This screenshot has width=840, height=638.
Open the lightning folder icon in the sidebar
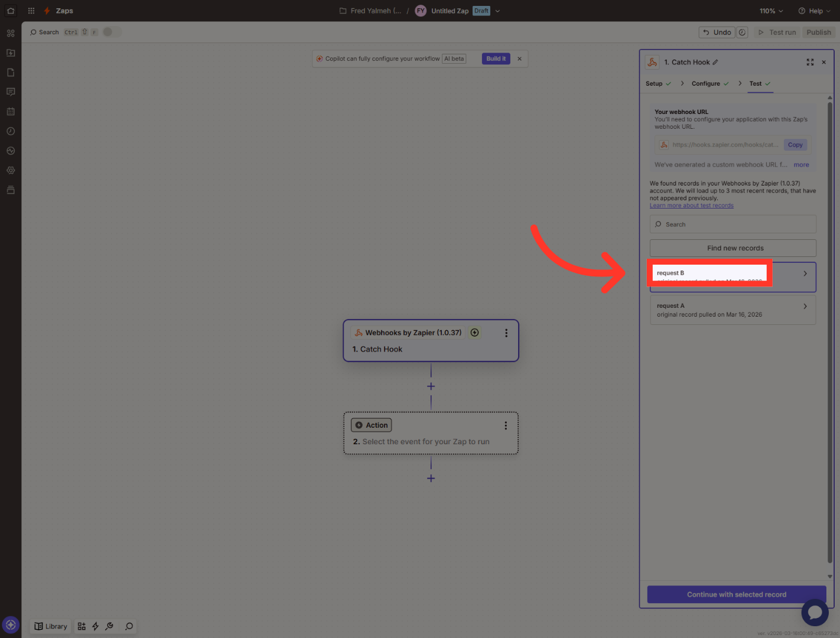11,53
